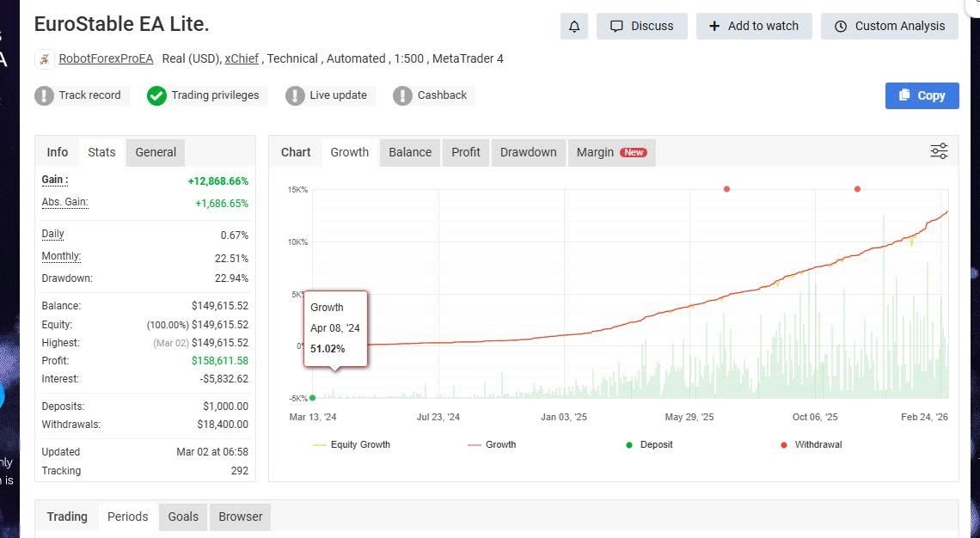Open the General info tab
This screenshot has width=980, height=538.
(156, 152)
